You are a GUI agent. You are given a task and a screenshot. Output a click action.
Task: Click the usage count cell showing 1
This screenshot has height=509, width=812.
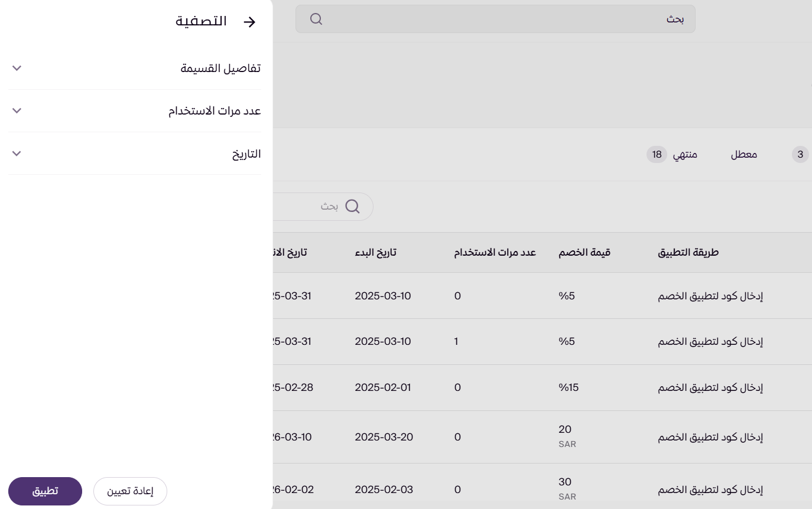coord(457,342)
